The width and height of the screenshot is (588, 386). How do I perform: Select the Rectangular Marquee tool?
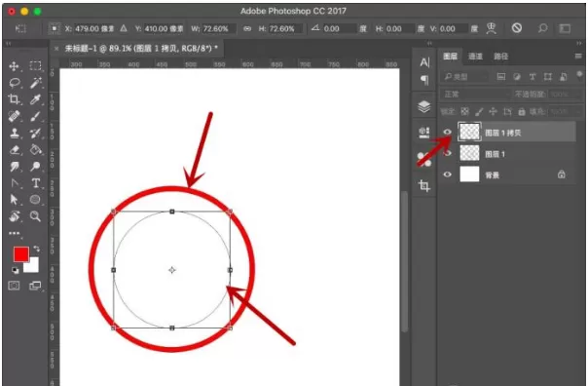(35, 65)
